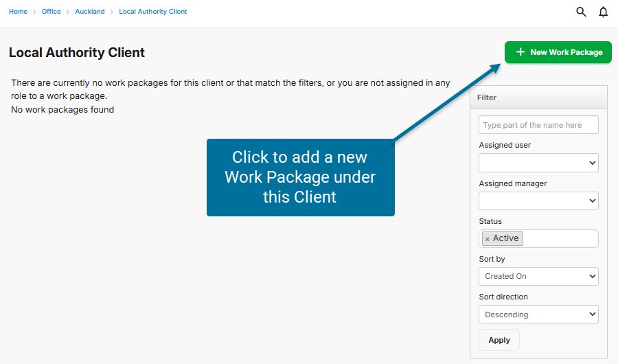The image size is (618, 364).
Task: Open the Assigned manager dropdown
Action: click(x=538, y=201)
